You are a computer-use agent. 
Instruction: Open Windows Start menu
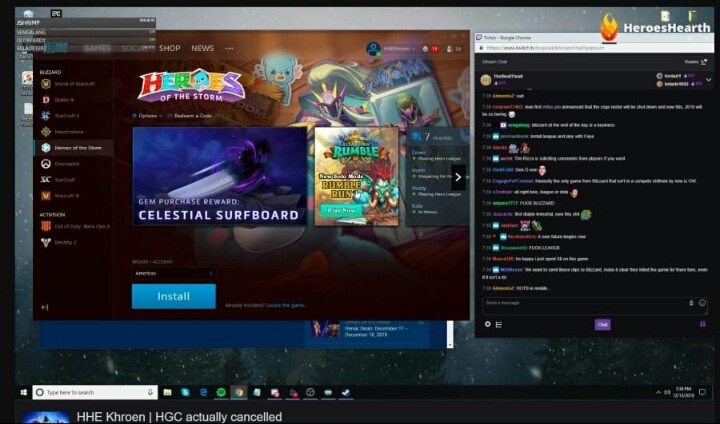tap(24, 392)
